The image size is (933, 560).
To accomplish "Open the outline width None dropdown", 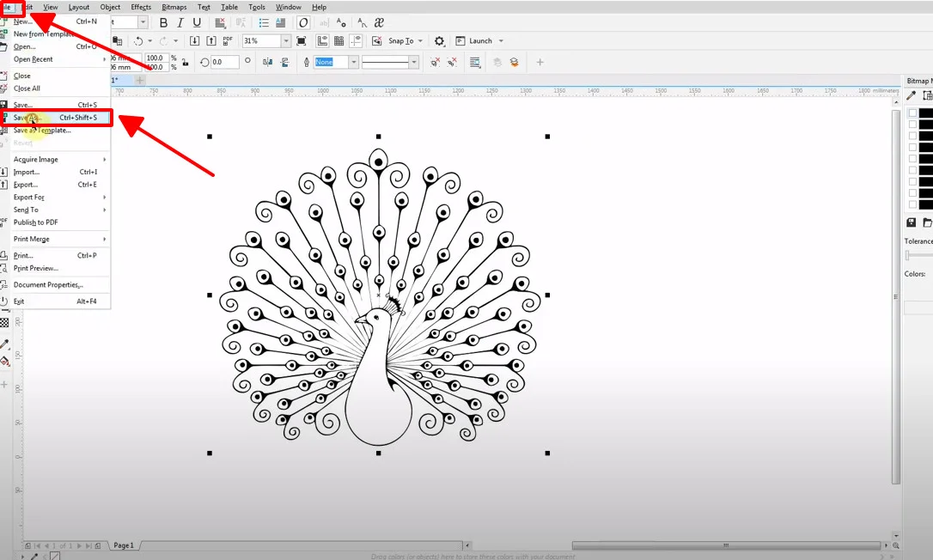I will 353,62.
